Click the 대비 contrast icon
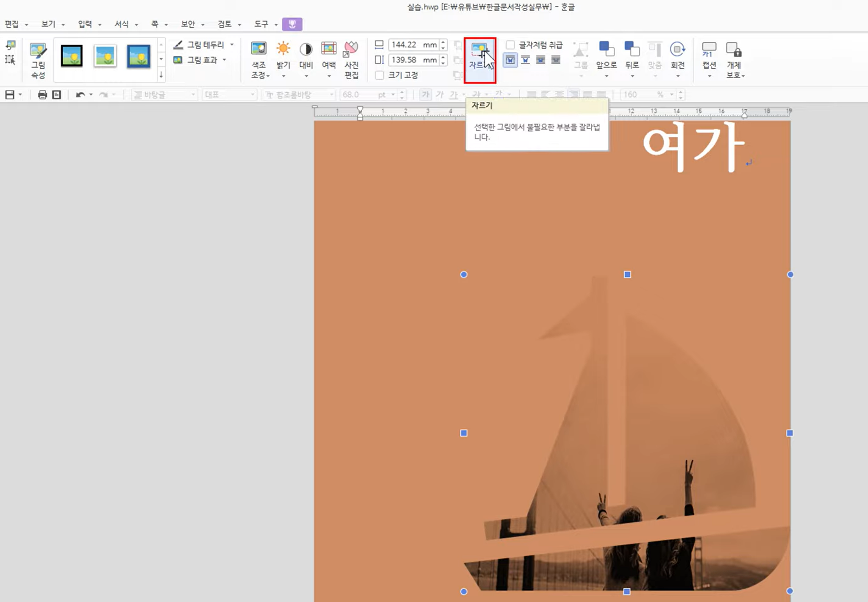This screenshot has width=868, height=602. pyautogui.click(x=306, y=49)
